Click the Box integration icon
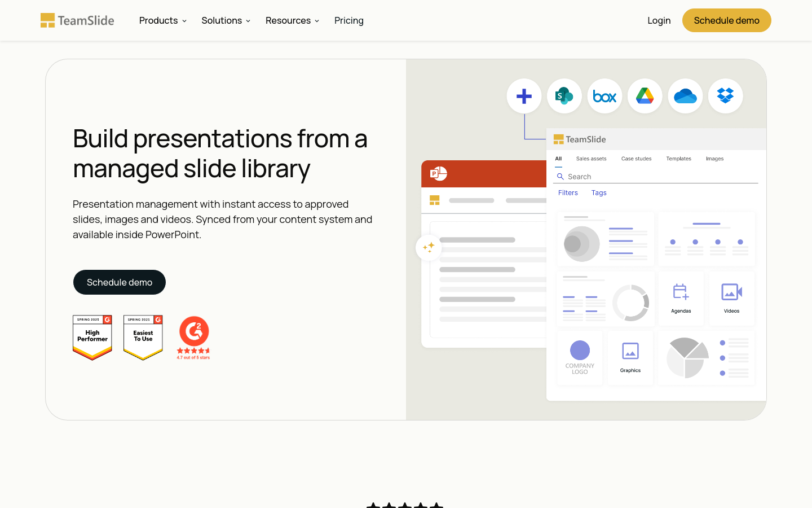 [x=604, y=96]
